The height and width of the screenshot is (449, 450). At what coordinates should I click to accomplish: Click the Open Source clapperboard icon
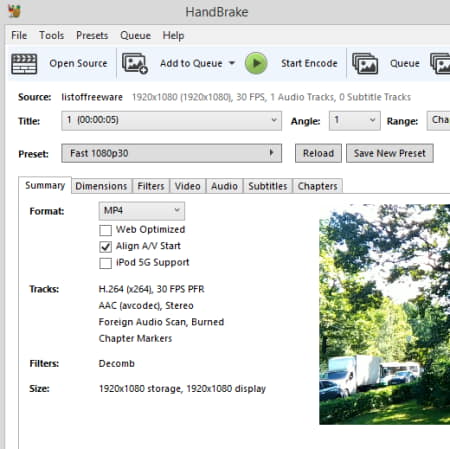pyautogui.click(x=24, y=64)
